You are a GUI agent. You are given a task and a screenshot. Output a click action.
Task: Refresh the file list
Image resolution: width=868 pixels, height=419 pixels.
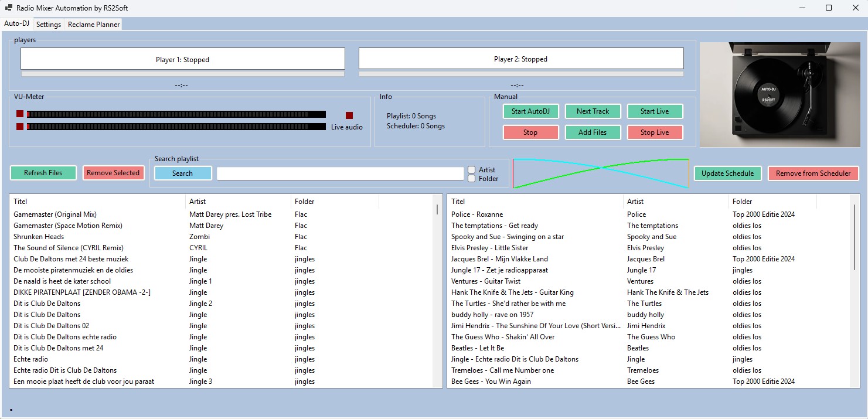click(43, 172)
